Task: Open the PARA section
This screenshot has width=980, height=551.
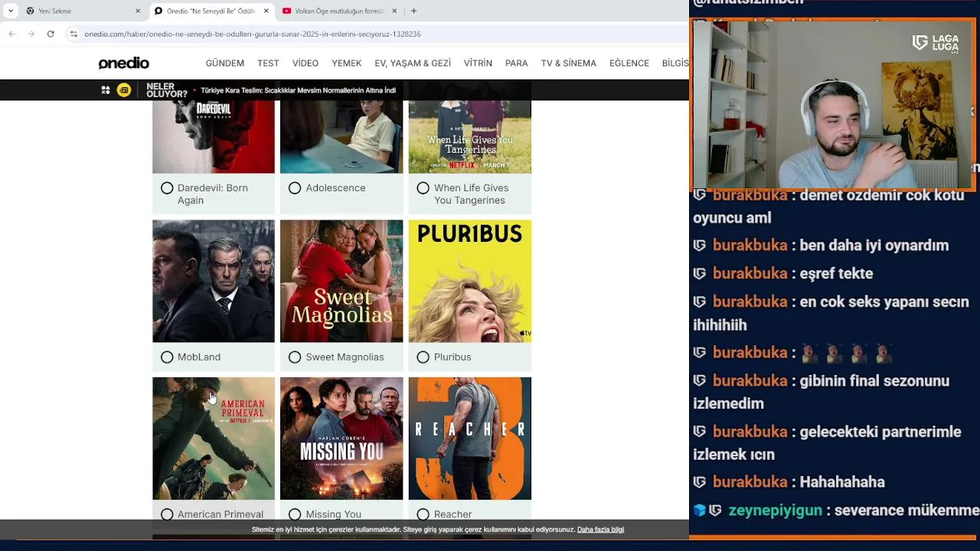Action: (x=516, y=64)
